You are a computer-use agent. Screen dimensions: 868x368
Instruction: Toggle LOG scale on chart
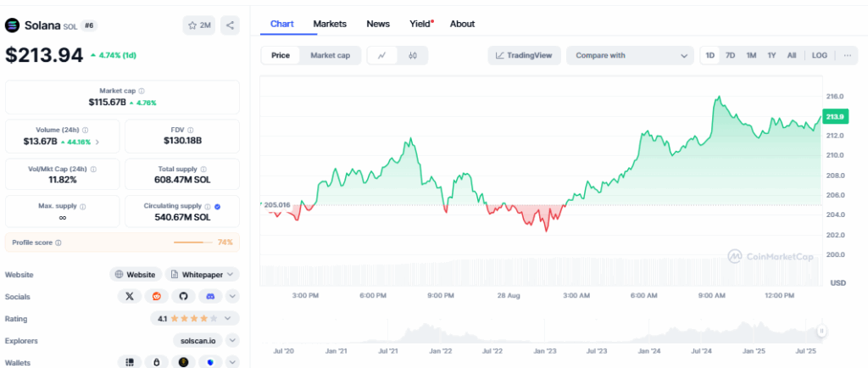point(820,55)
